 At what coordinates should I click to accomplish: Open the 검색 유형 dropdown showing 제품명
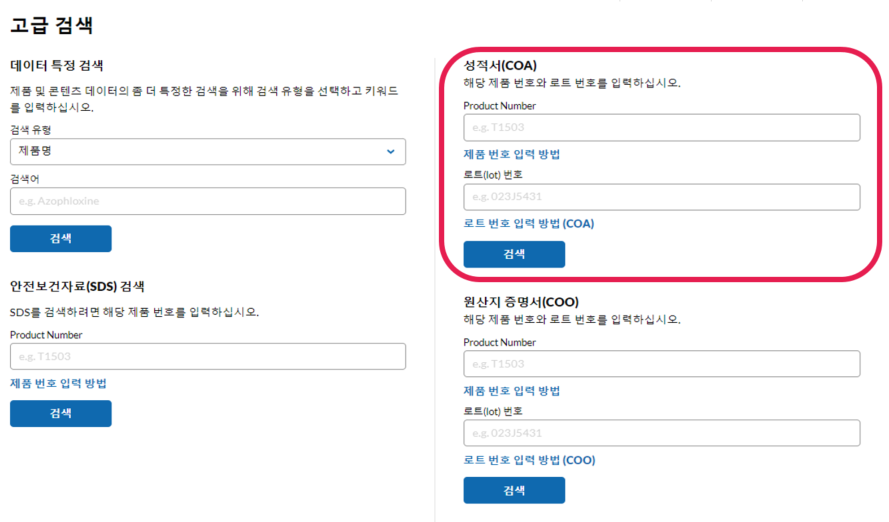point(200,151)
